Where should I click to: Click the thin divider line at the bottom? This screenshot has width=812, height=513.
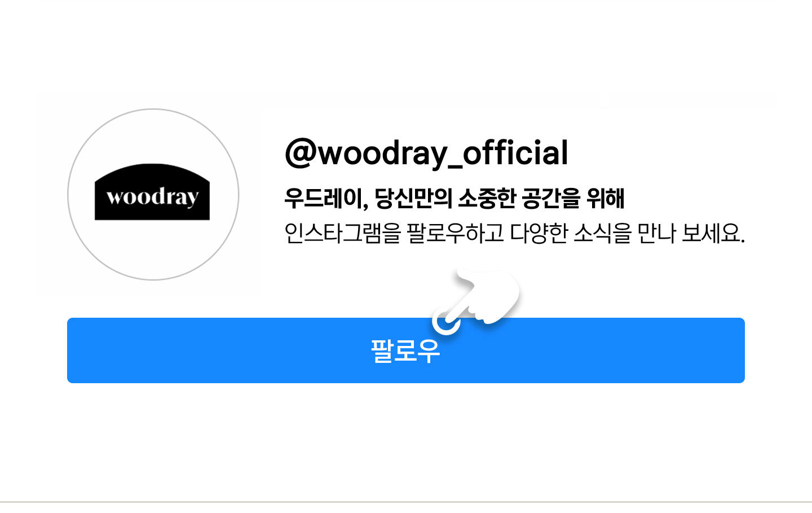[x=406, y=502]
